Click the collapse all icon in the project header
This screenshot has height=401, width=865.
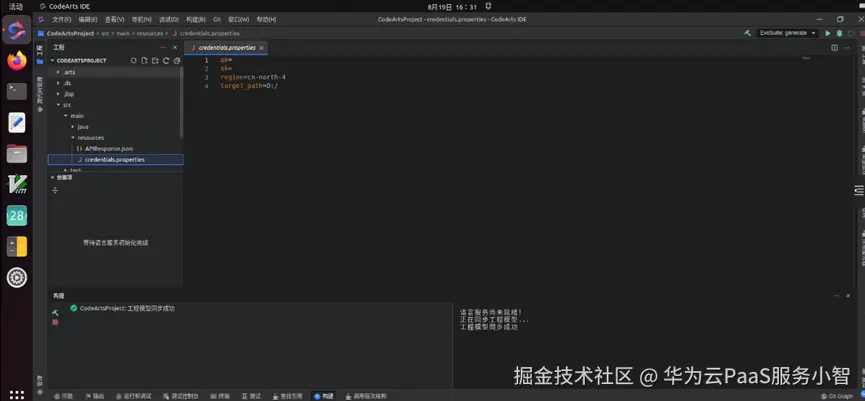pyautogui.click(x=177, y=61)
